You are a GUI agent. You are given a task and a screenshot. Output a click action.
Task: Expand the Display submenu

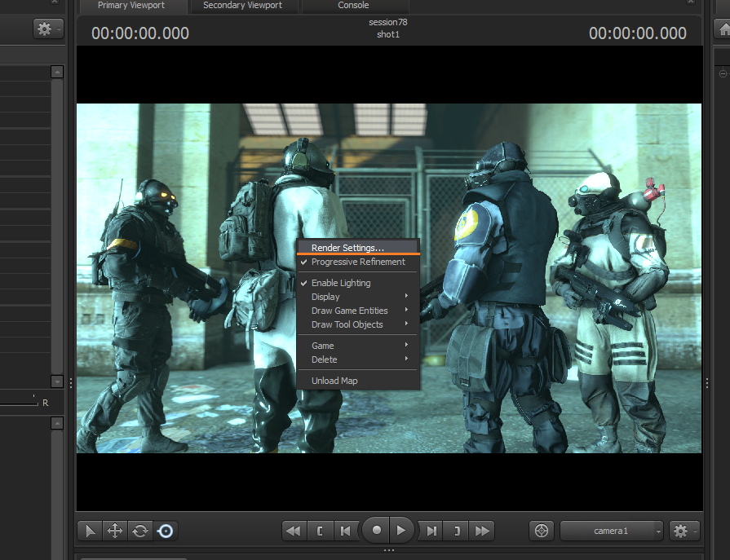(357, 297)
